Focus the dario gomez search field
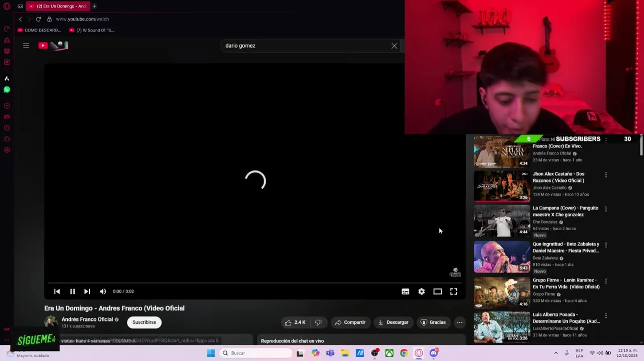This screenshot has height=361, width=644. 306,46
